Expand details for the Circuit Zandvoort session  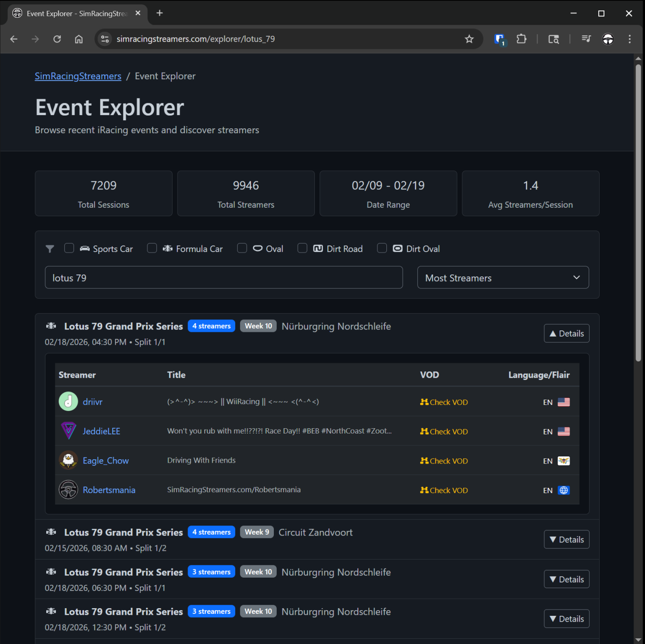pos(566,539)
